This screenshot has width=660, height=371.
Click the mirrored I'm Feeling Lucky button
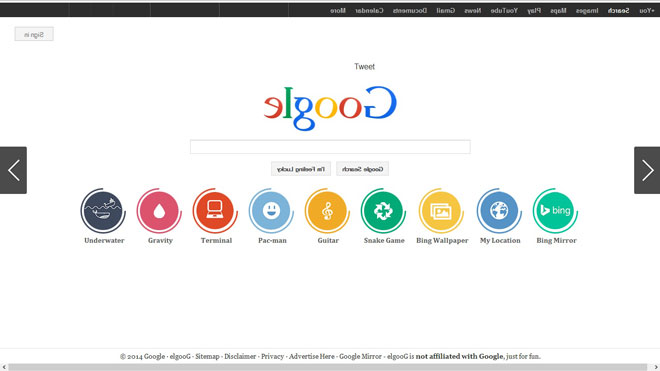pos(301,169)
